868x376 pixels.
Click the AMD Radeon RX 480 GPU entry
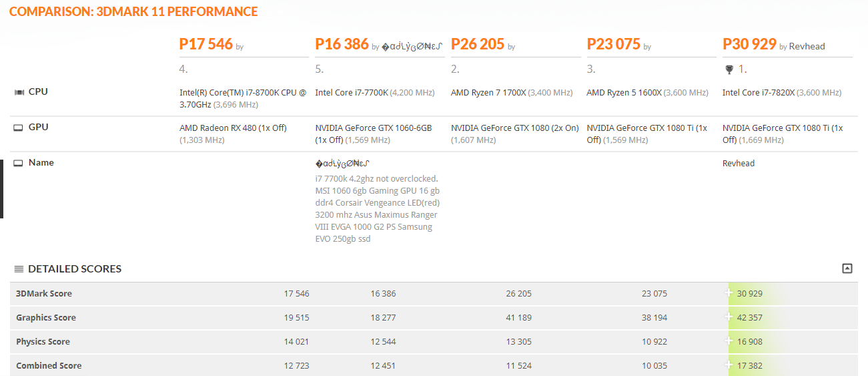click(x=233, y=128)
